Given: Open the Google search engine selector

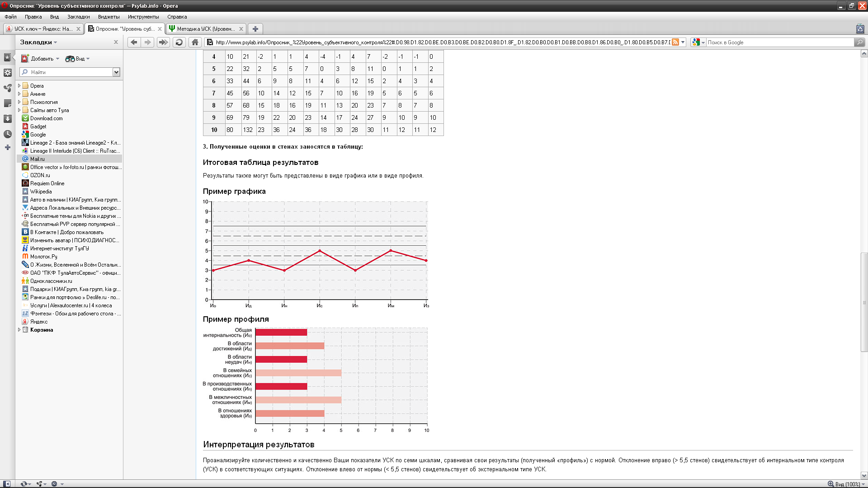Looking at the screenshot, I should point(698,42).
